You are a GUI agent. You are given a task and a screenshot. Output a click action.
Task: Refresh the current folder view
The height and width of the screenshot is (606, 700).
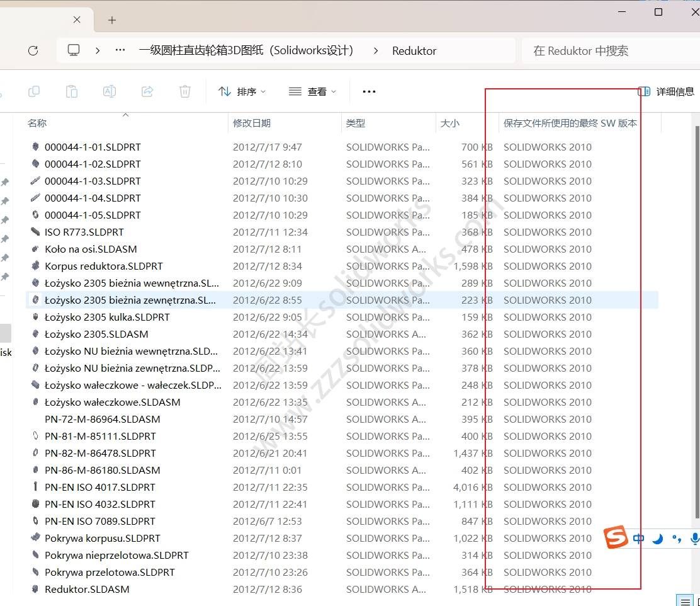coord(33,51)
